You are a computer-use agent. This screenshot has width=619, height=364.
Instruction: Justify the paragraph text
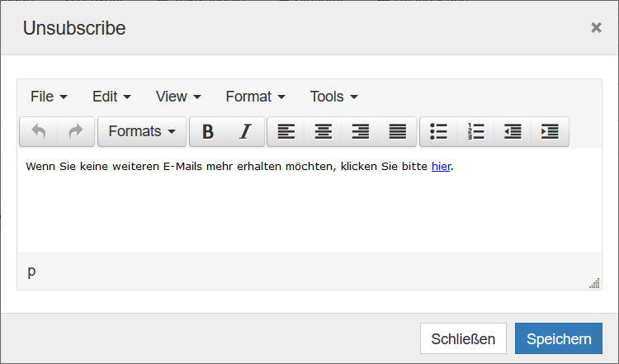397,131
